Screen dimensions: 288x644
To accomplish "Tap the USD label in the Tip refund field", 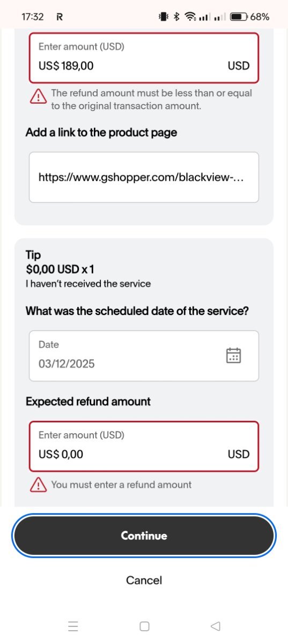I will (239, 455).
